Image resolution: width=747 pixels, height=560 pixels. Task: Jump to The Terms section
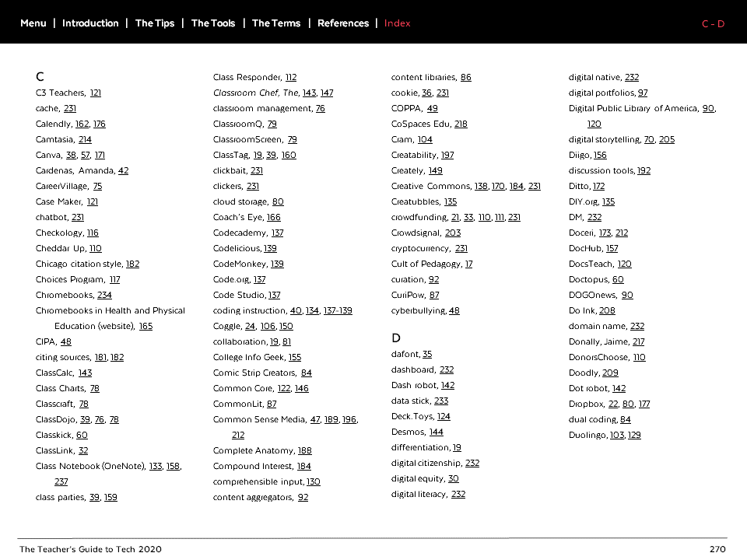click(x=276, y=23)
